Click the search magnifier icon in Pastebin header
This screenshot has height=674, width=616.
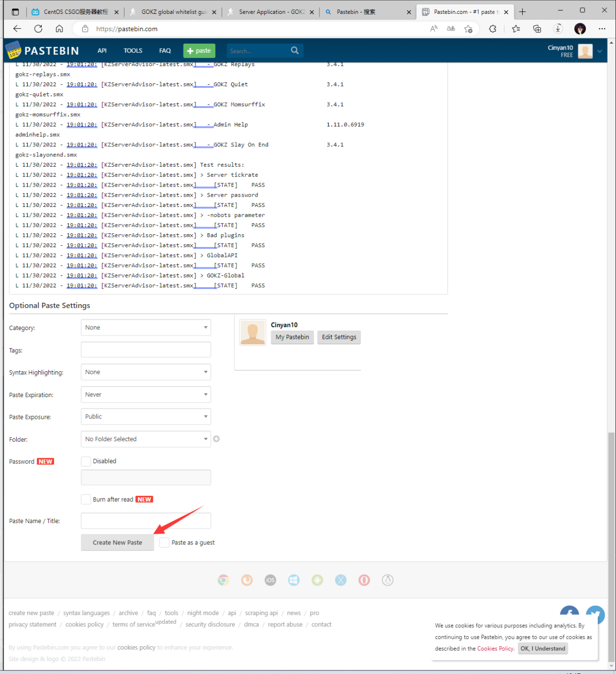[x=295, y=50]
